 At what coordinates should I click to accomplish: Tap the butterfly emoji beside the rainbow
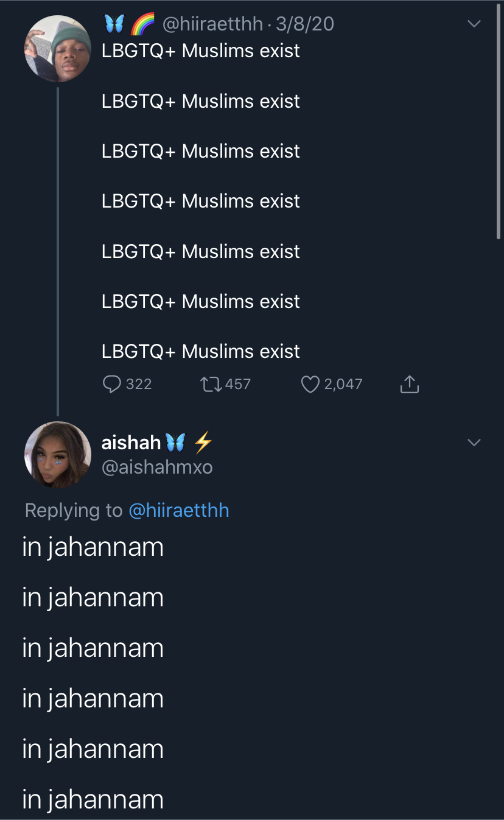114,24
